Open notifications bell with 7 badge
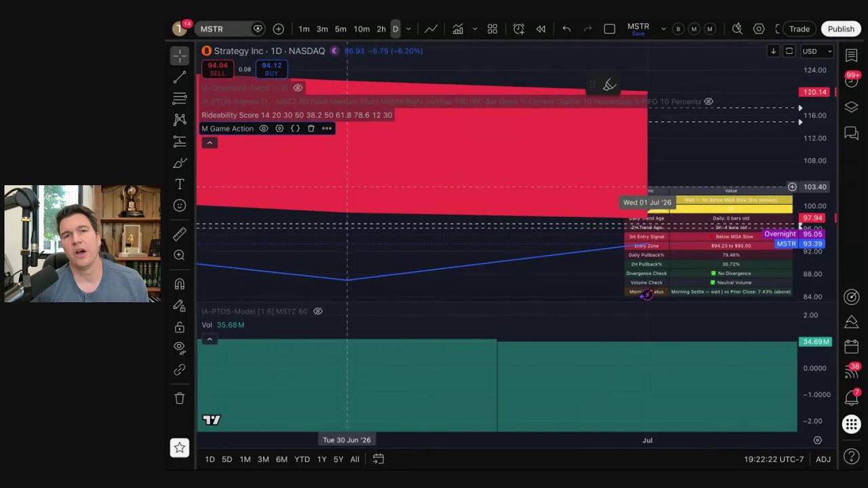This screenshot has width=868, height=488. pyautogui.click(x=852, y=398)
